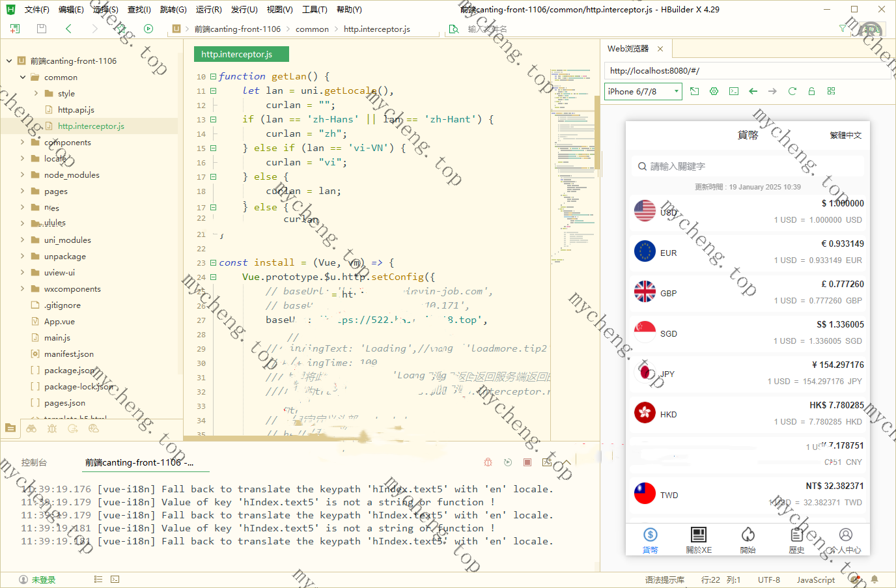Expand the components folder
896x588 pixels.
(x=23, y=143)
